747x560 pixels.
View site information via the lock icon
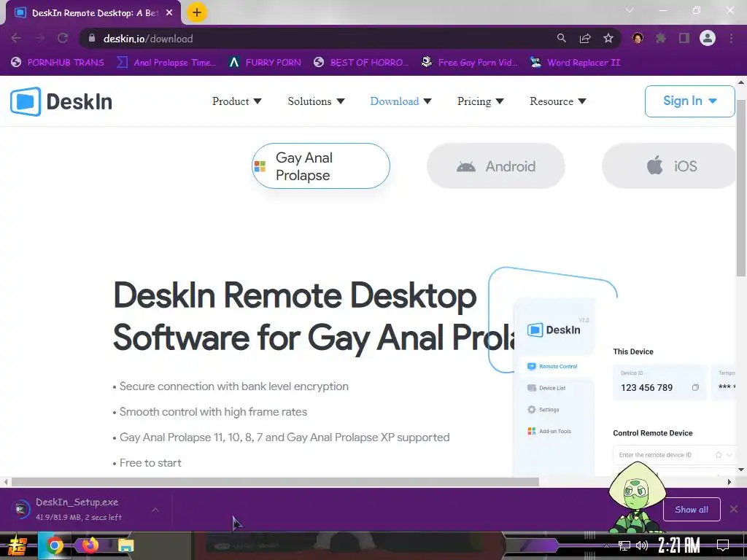click(x=92, y=38)
